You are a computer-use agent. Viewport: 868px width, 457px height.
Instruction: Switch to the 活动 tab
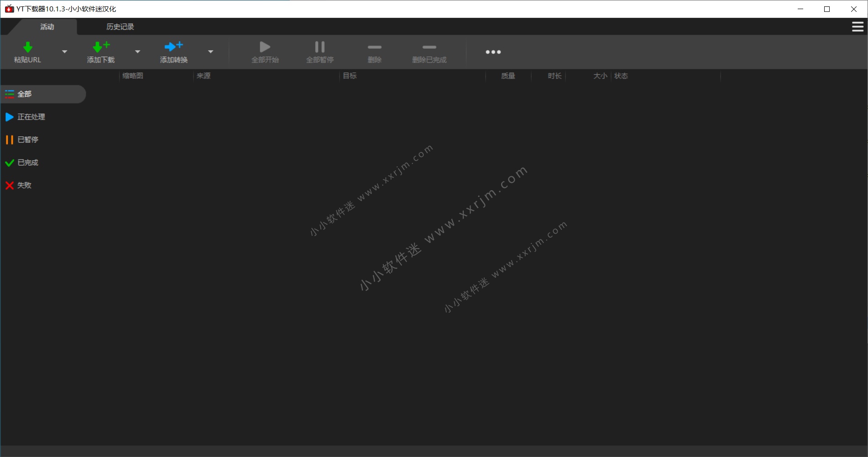coord(47,26)
